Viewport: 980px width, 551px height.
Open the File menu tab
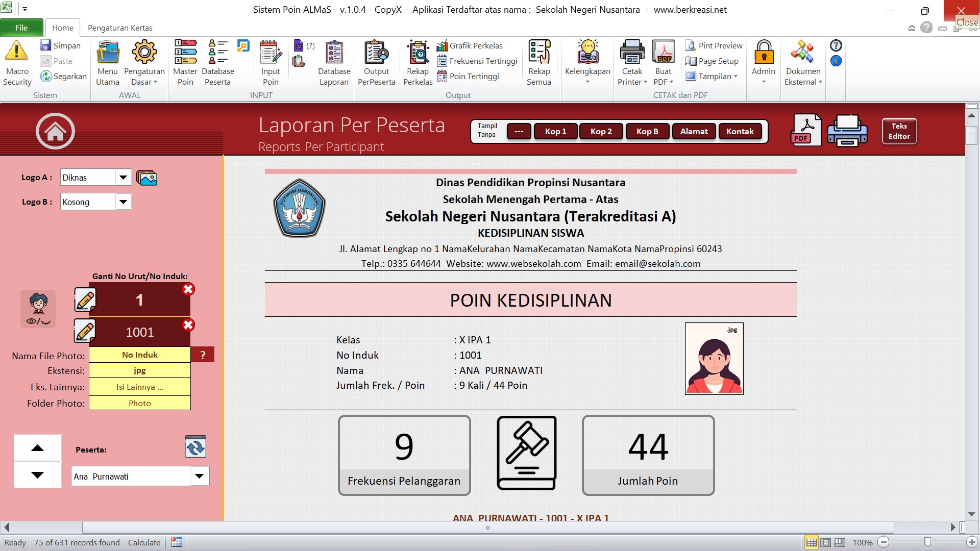pyautogui.click(x=21, y=28)
